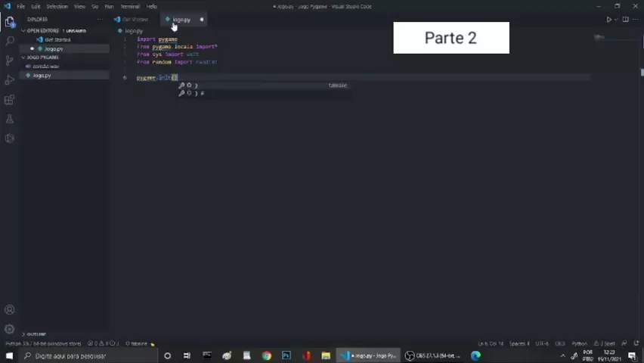Click the Ln 6, Col cursor position indicator
The height and width of the screenshot is (363, 644).
[491, 343]
